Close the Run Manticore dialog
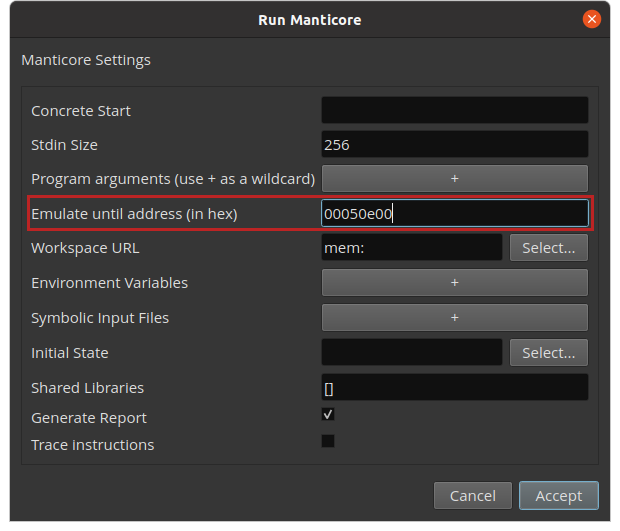The height and width of the screenshot is (531, 620). click(x=592, y=19)
